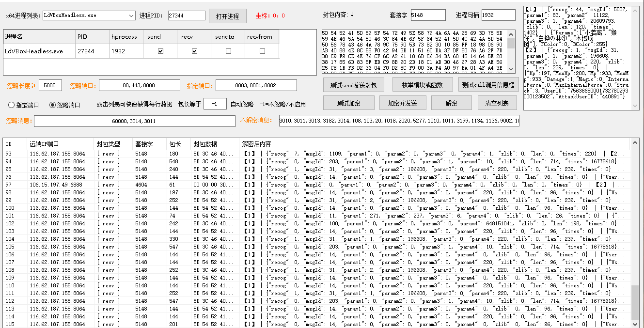Viewport: 644px width, 328px height.
Task: Click the decrypted JSON detail text box
Action: [x=577, y=58]
